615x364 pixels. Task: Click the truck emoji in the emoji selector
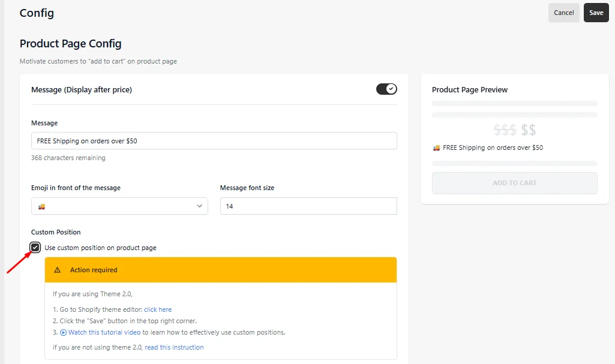coord(41,206)
